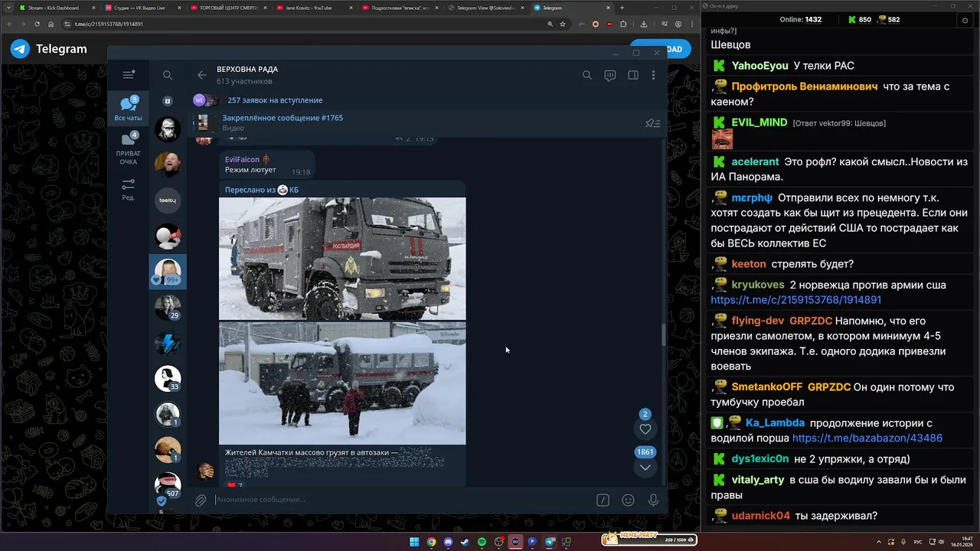Screen dimensions: 980x551
Task: Open the Переслано из КБ source
Action: click(262, 190)
